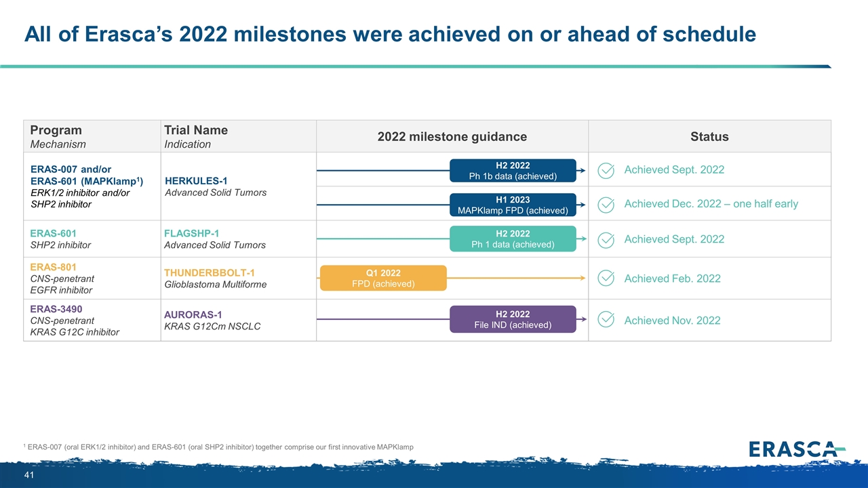Click the Achieved Nov. 2022 status text
Viewport: 868px width, 488px height.
[672, 321]
